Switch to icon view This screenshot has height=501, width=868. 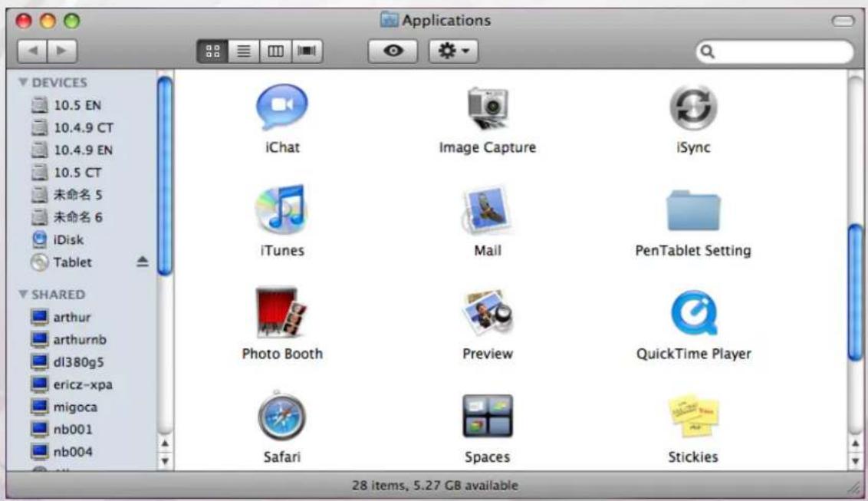click(212, 51)
